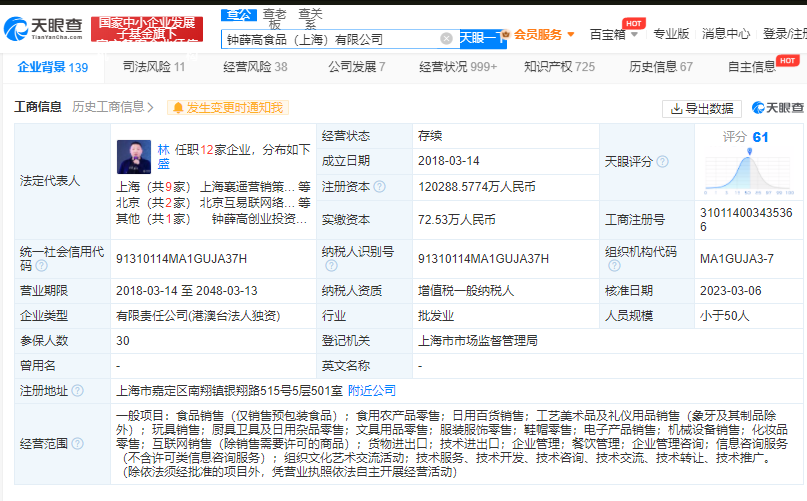Click the paid-in capital 72.53万人民币
The image size is (807, 501).
(x=457, y=220)
